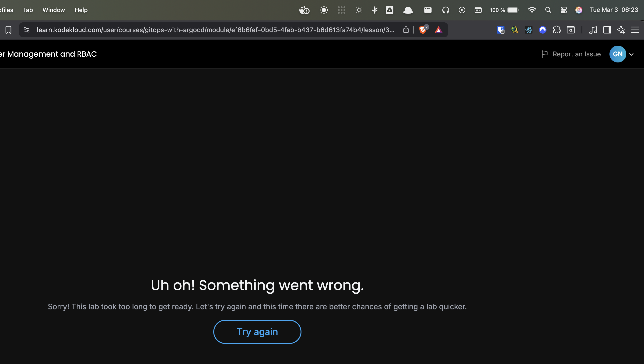Expand the GN account dropdown chevron

pos(631,54)
